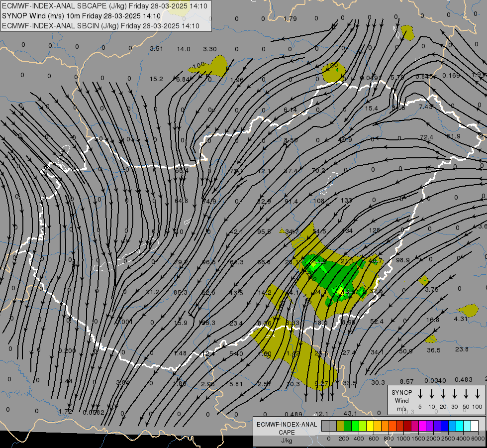Pick the amber swatch left of 800 tick
This screenshot has width=487, height=448.
point(385,426)
